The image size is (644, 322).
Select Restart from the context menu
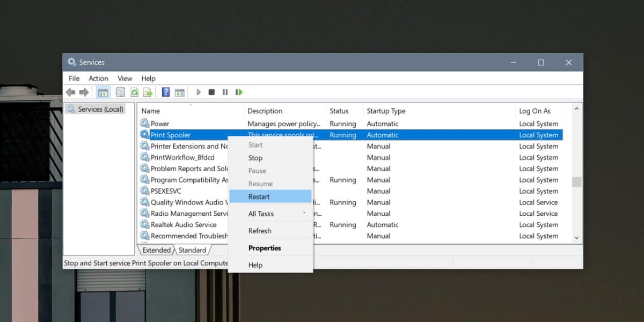click(260, 196)
